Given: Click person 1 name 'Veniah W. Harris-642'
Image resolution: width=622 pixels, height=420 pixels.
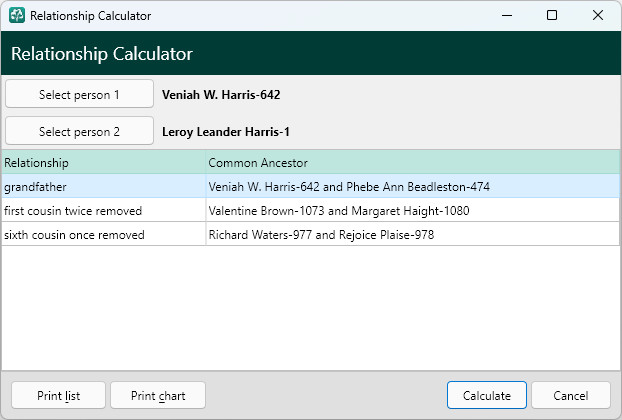Looking at the screenshot, I should (221, 94).
